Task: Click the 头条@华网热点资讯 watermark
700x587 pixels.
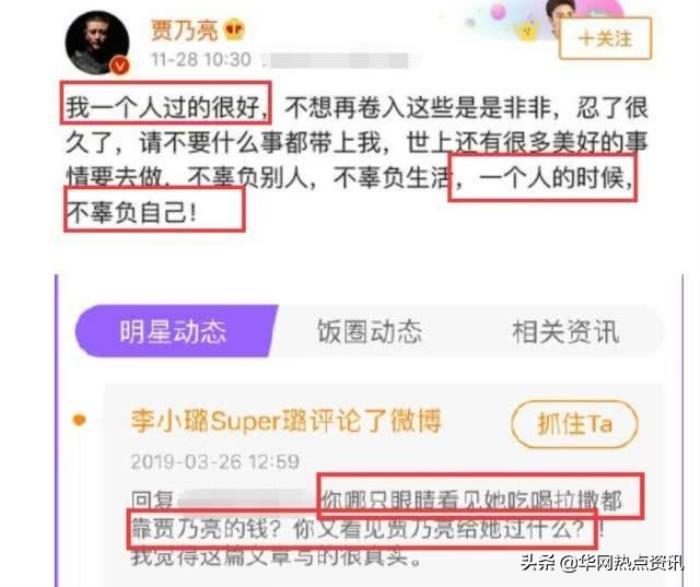Action: click(602, 562)
